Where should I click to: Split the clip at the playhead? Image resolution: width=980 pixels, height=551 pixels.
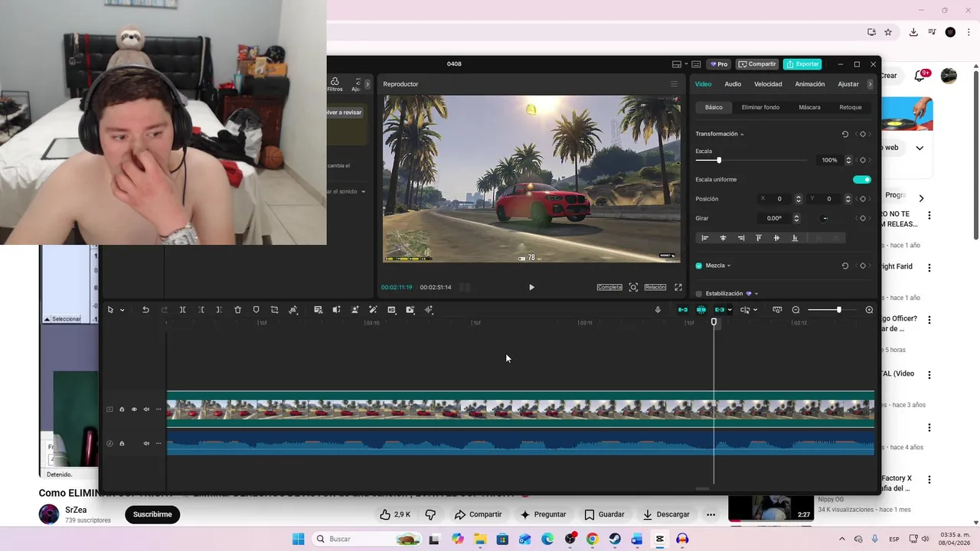pos(183,310)
